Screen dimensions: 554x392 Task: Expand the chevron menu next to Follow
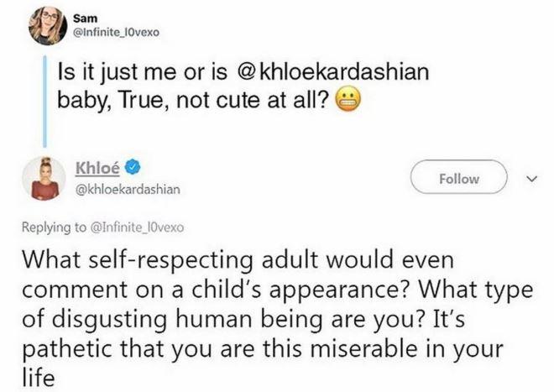point(529,179)
